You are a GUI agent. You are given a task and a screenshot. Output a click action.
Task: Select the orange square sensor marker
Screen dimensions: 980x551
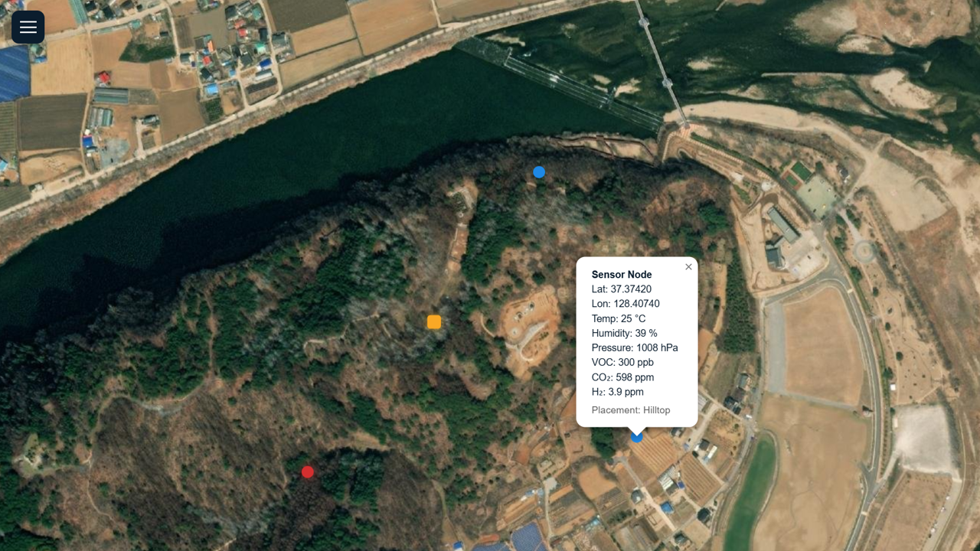tap(434, 322)
